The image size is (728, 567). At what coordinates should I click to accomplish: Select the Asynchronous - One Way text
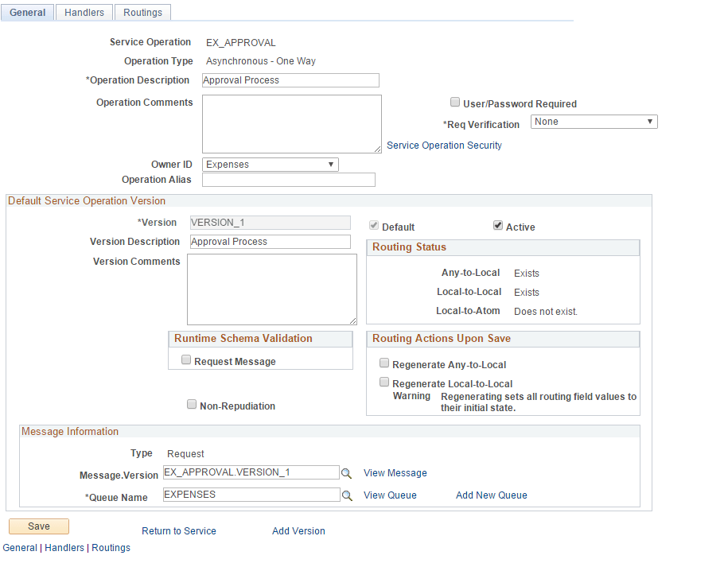coord(261,61)
